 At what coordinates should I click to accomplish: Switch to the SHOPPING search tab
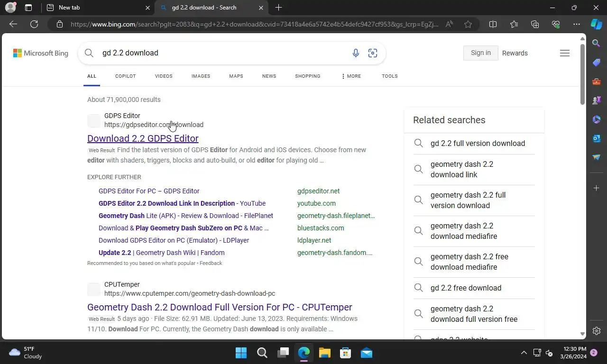pyautogui.click(x=308, y=76)
